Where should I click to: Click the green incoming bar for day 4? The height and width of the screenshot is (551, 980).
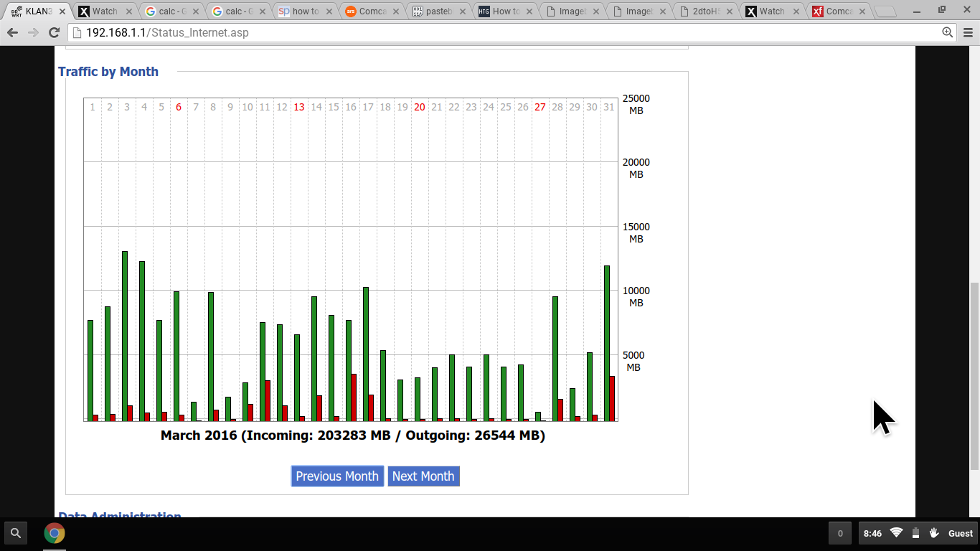pos(142,341)
